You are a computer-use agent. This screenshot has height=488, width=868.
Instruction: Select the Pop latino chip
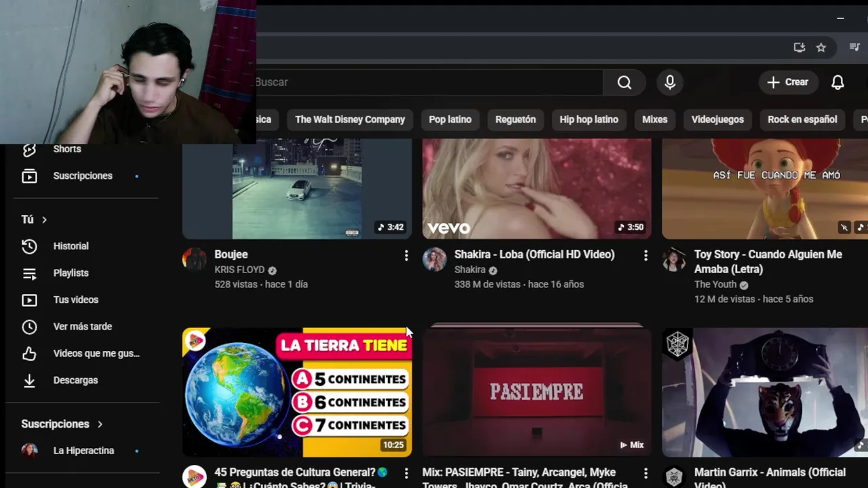(450, 119)
